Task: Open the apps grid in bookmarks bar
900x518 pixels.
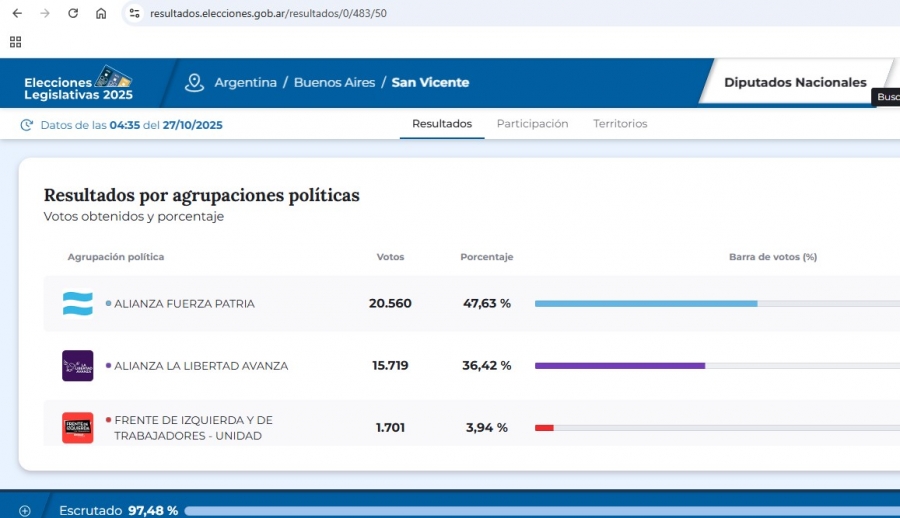Action: point(15,42)
